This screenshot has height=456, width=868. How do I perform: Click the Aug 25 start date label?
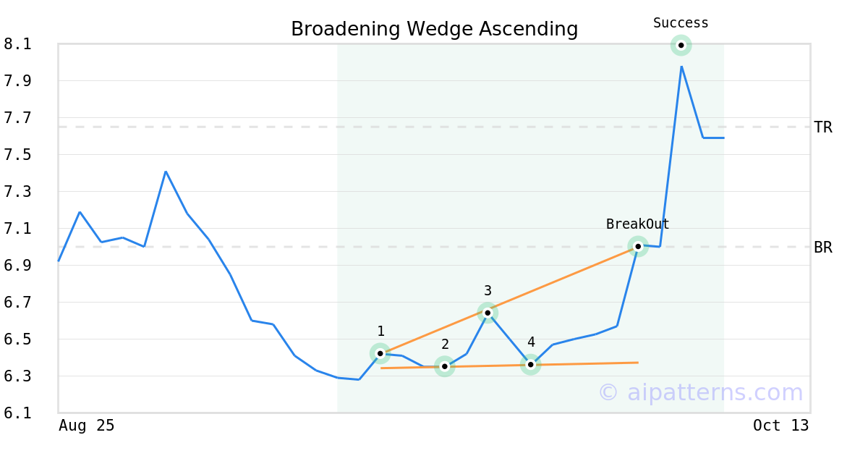tap(86, 426)
